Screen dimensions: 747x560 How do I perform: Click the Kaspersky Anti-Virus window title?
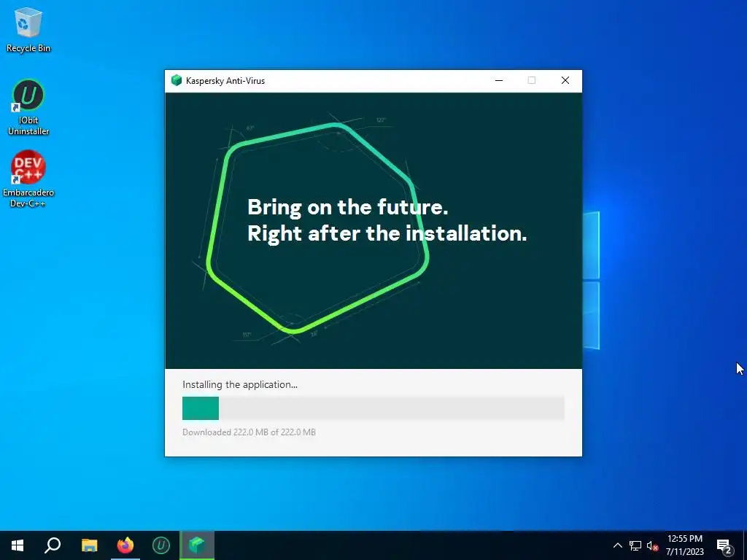click(225, 81)
